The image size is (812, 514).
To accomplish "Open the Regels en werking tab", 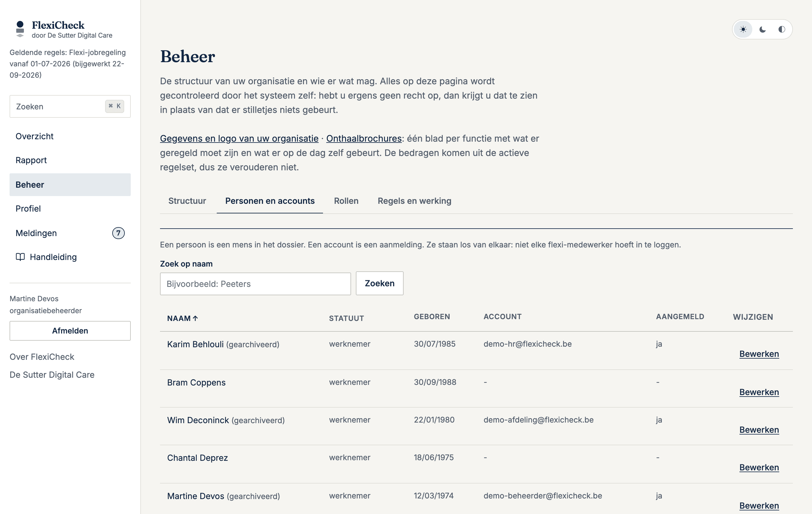I will tap(414, 201).
